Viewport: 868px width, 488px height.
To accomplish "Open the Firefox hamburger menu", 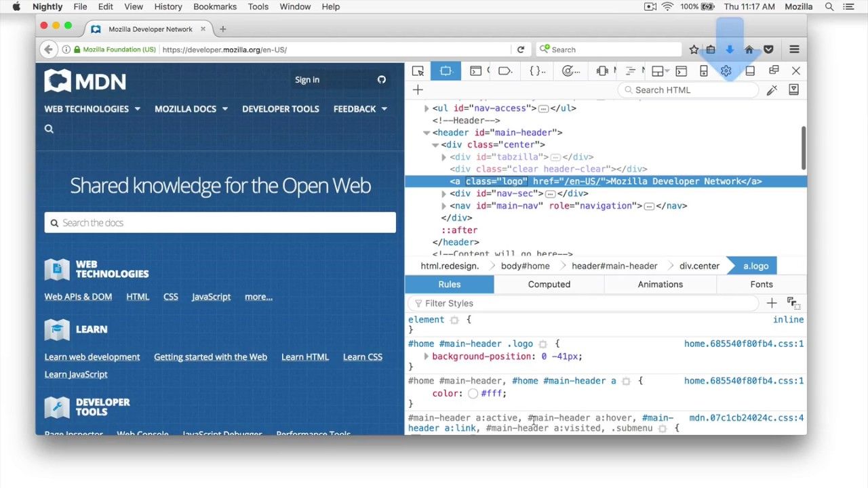I will [x=794, y=49].
